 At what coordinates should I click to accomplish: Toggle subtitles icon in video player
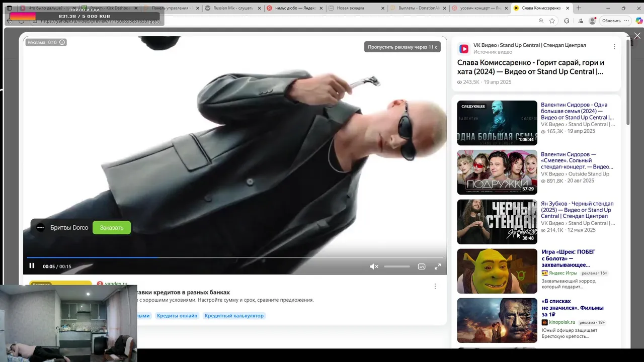click(x=422, y=266)
